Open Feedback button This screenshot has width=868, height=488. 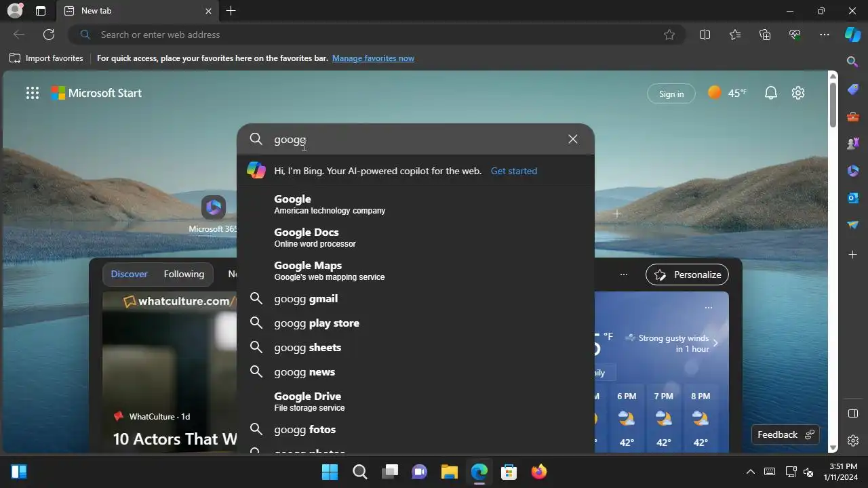(785, 434)
